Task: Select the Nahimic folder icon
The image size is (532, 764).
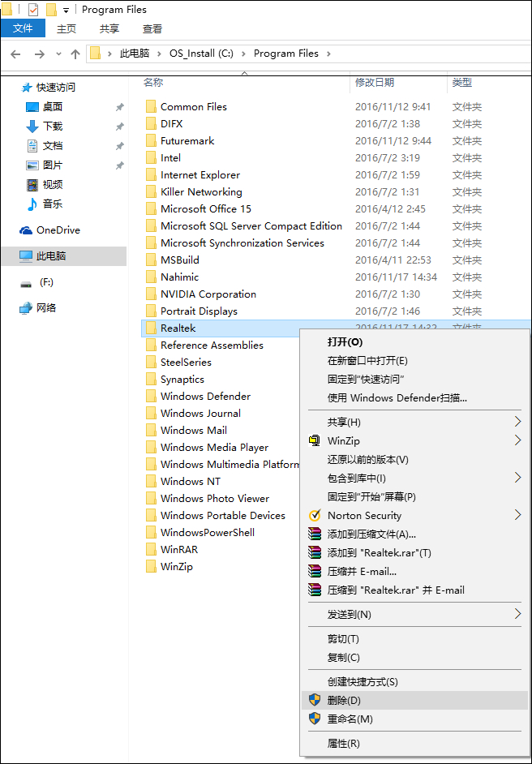Action: pyautogui.click(x=152, y=277)
